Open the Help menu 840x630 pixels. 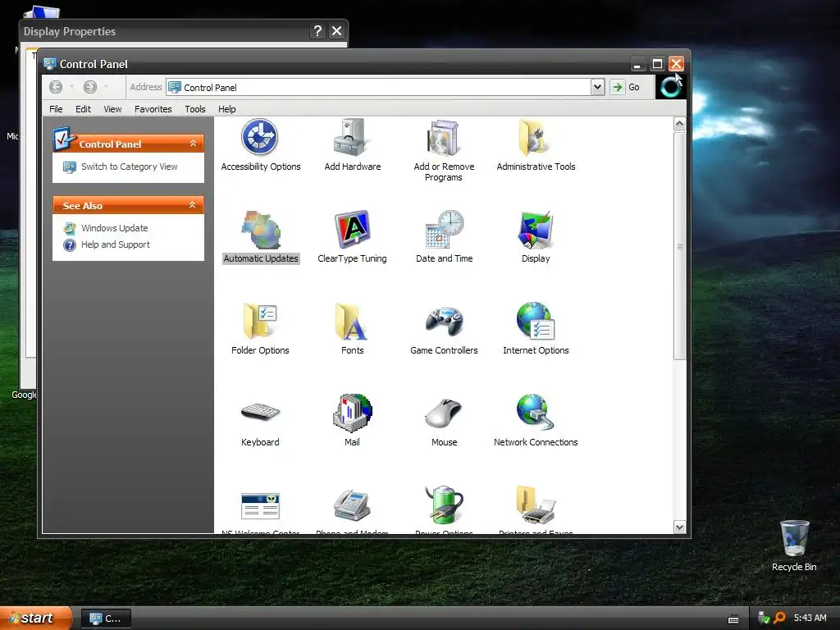(x=226, y=109)
